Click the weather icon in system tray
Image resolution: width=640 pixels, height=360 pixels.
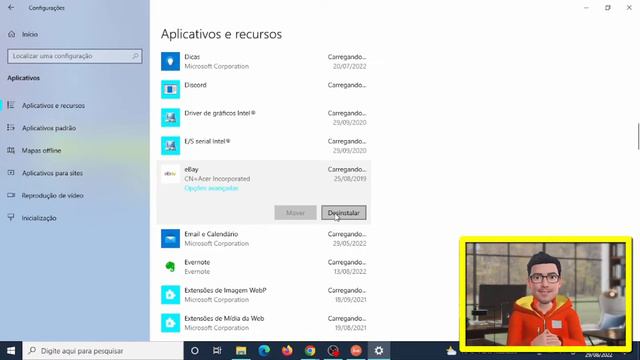click(x=451, y=351)
